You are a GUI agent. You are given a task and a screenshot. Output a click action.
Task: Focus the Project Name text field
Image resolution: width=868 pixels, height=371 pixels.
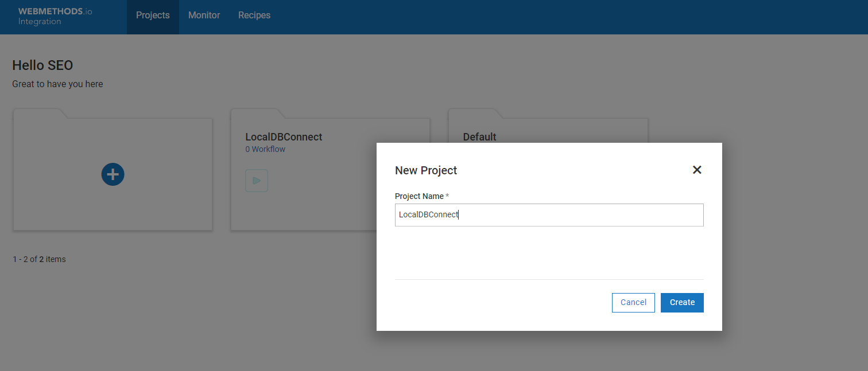click(x=549, y=215)
